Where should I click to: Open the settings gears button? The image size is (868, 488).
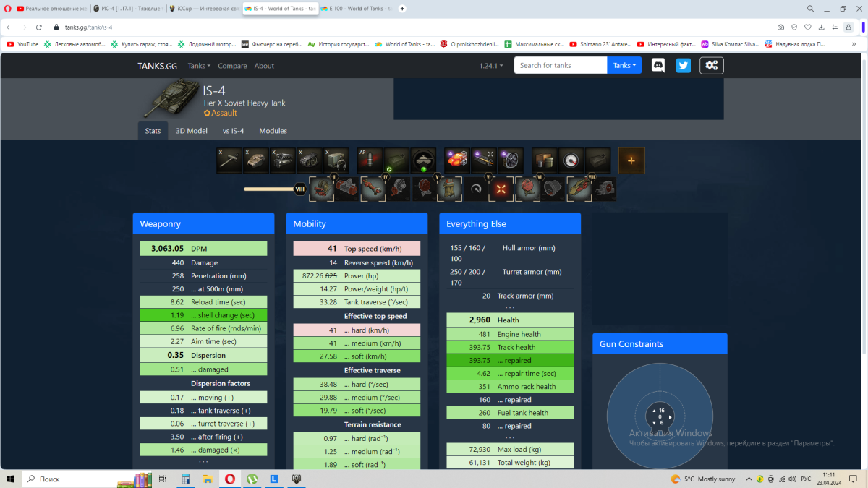712,65
